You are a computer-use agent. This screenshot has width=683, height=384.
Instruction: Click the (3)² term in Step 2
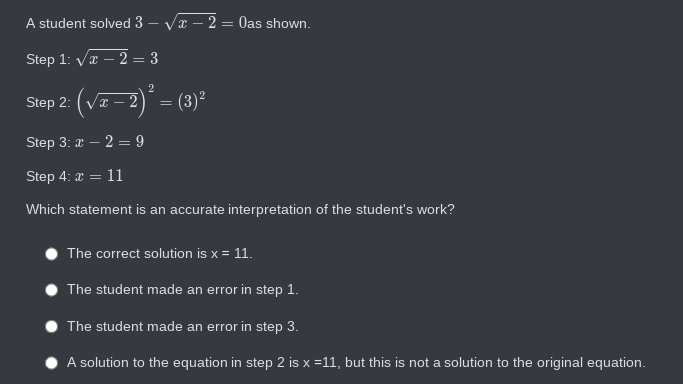click(191, 101)
